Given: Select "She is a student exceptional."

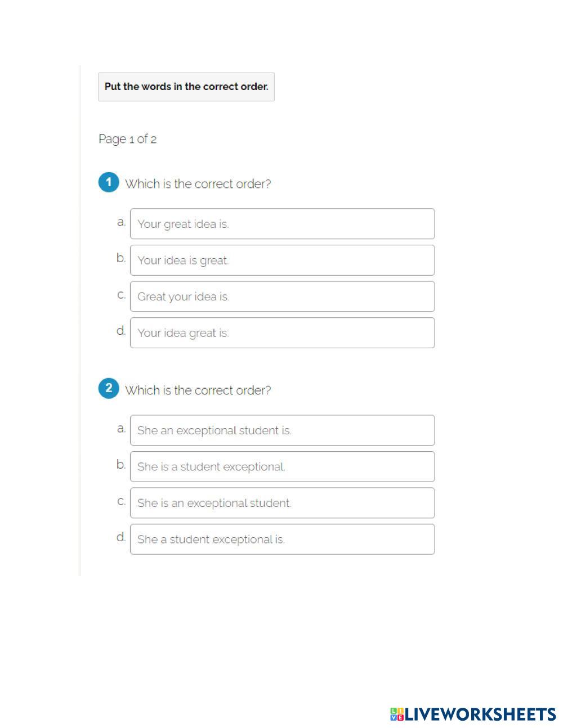Looking at the screenshot, I should [282, 466].
